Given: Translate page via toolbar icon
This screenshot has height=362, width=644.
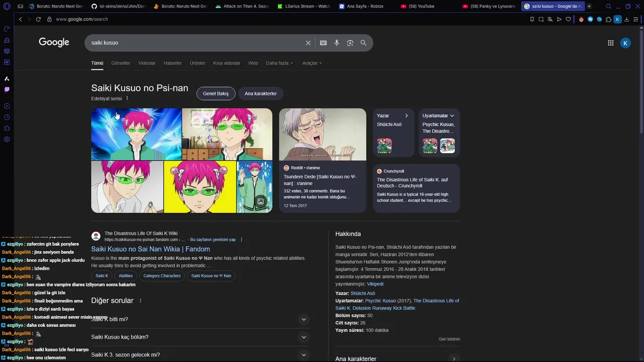Looking at the screenshot, I should coord(550,19).
